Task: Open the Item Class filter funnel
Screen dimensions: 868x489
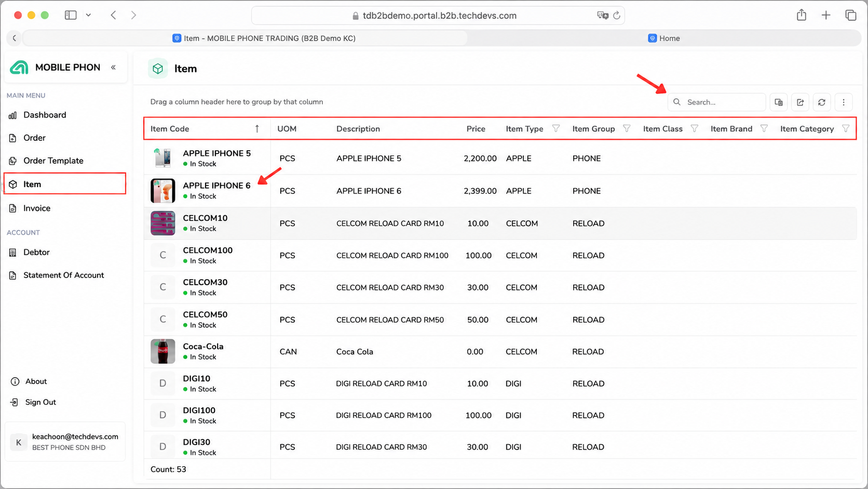Action: (x=694, y=128)
